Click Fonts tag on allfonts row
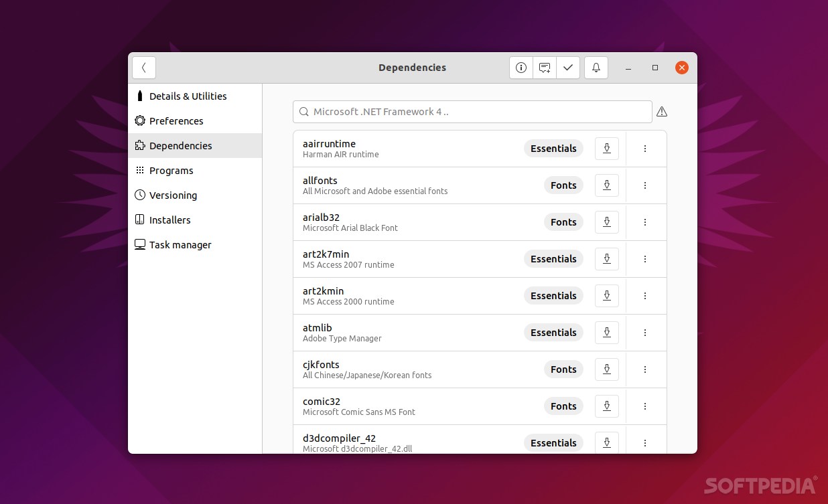828x504 pixels. [563, 185]
